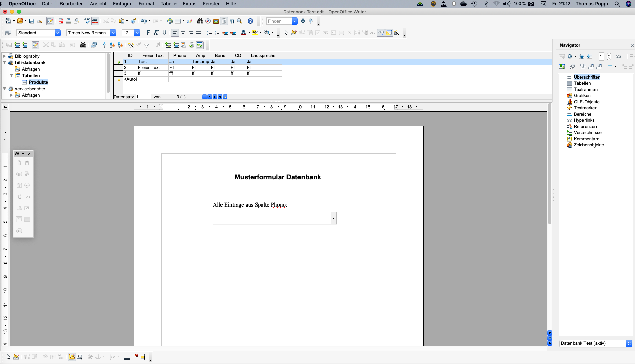Screen dimensions: 635x364
Task: Click the Sort Ascending icon in database toolbar
Action: pyautogui.click(x=112, y=45)
